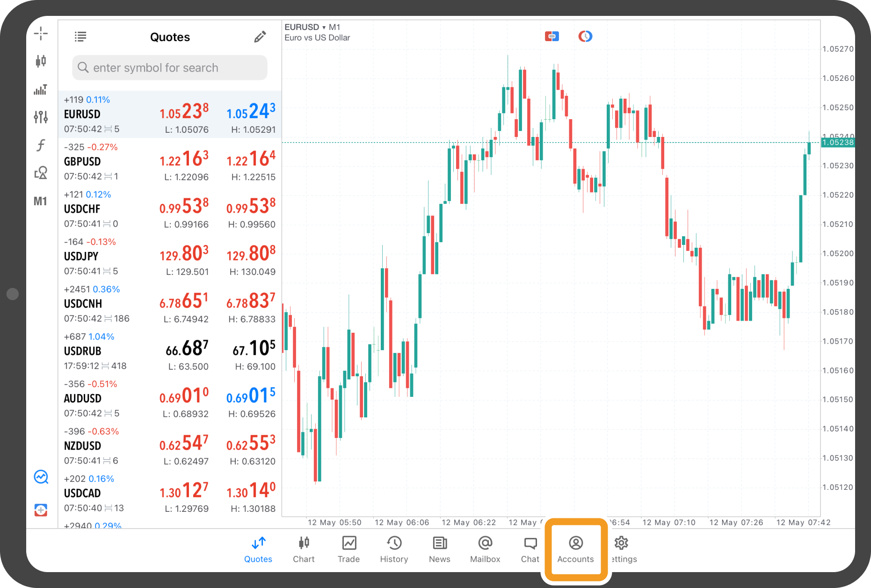Open the indicators function icon
This screenshot has height=588, width=871.
coord(41,145)
